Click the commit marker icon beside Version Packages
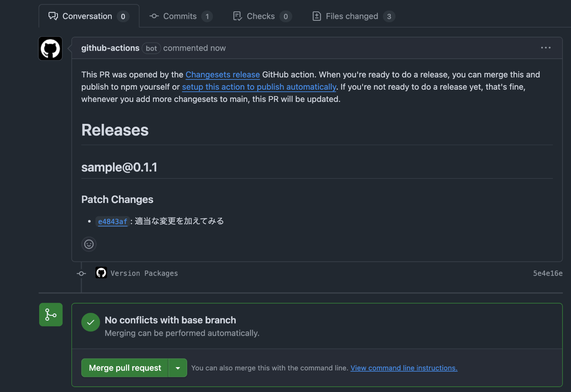The height and width of the screenshot is (392, 571). [82, 273]
